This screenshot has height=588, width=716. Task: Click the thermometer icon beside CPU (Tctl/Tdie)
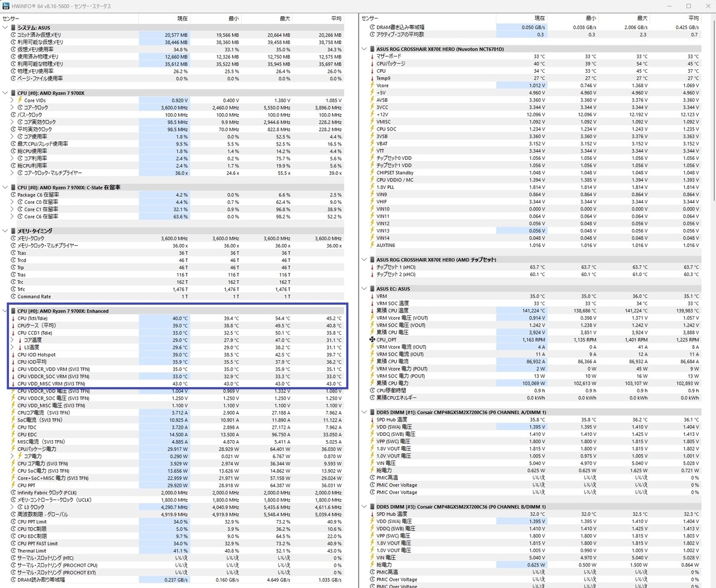click(x=13, y=318)
